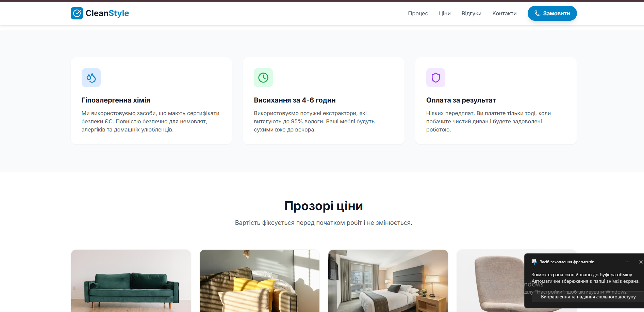Select the heading Гіпоалергенна хімія

[116, 100]
